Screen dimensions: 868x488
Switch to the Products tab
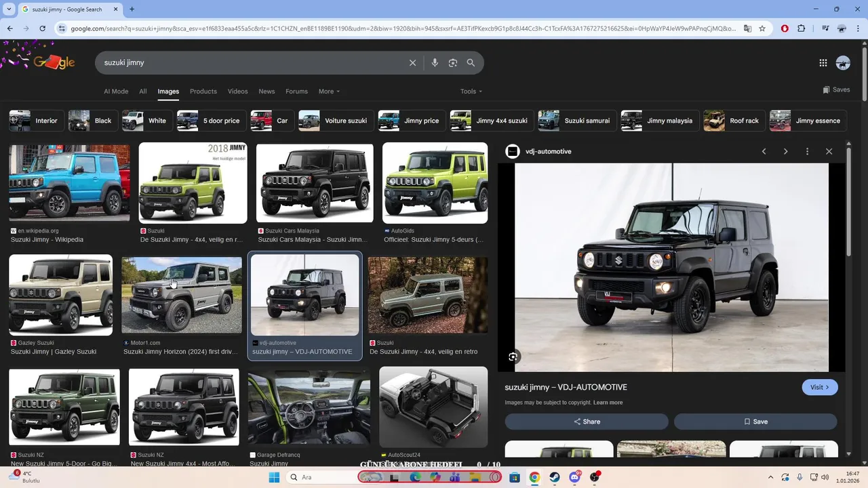[203, 91]
